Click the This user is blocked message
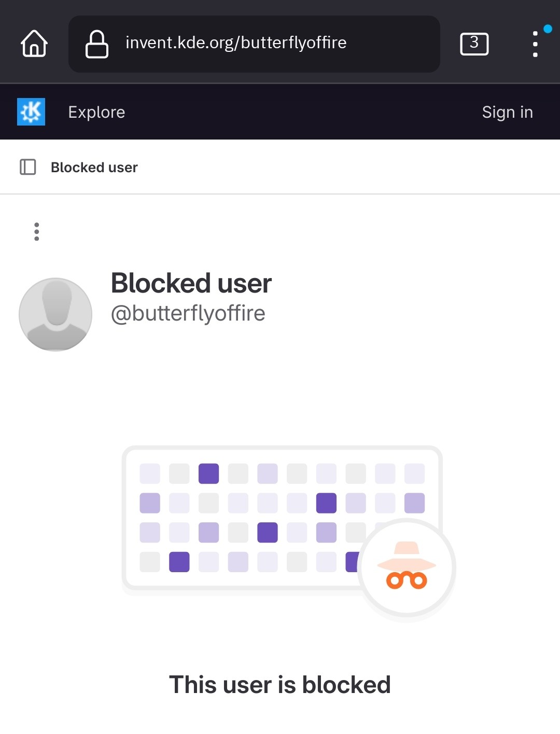The width and height of the screenshot is (560, 734). coord(279,685)
